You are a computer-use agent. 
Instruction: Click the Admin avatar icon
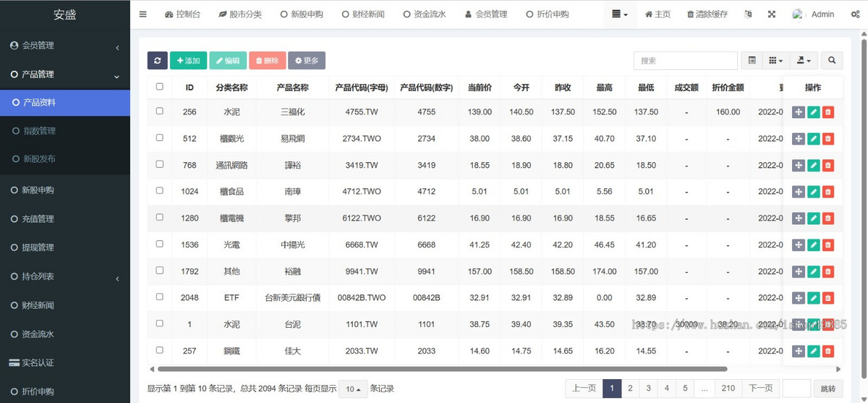pos(798,14)
